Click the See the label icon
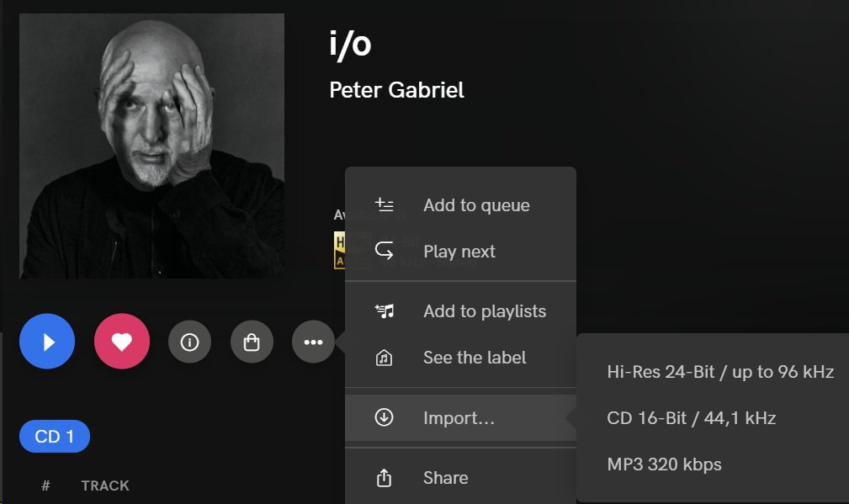 coord(385,358)
